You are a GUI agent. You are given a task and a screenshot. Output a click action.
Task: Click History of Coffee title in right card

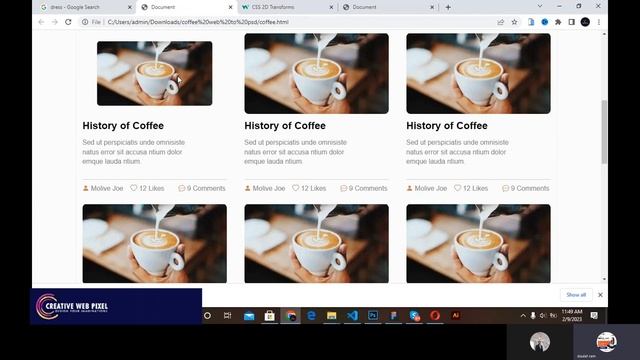447,126
